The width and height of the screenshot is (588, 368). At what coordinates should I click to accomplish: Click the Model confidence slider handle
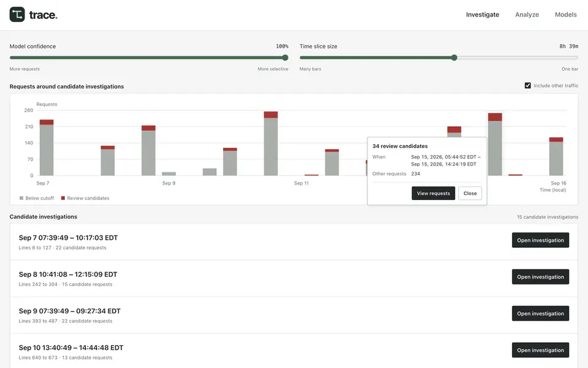coord(285,58)
